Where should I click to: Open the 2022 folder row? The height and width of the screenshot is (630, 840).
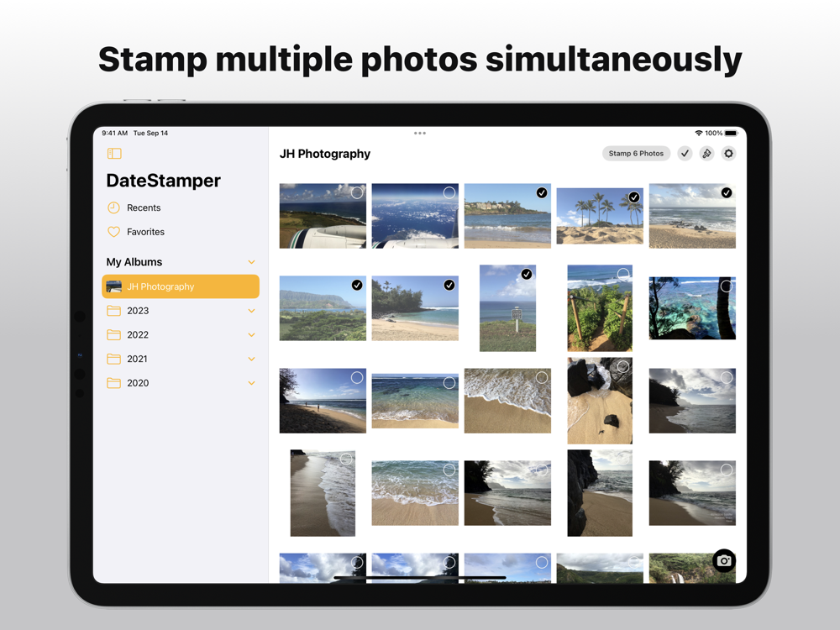181,335
